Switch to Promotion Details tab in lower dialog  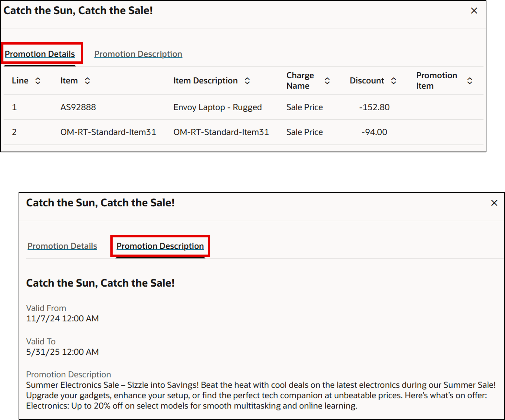(62, 246)
